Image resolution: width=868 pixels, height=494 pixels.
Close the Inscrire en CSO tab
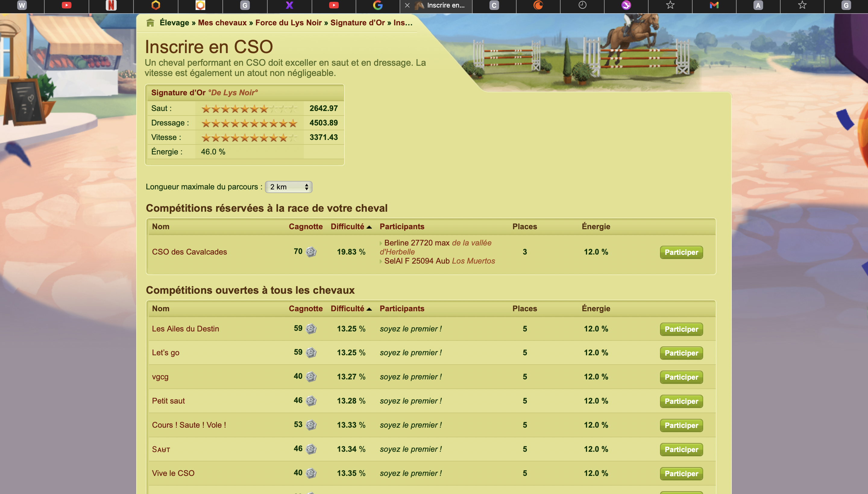407,5
